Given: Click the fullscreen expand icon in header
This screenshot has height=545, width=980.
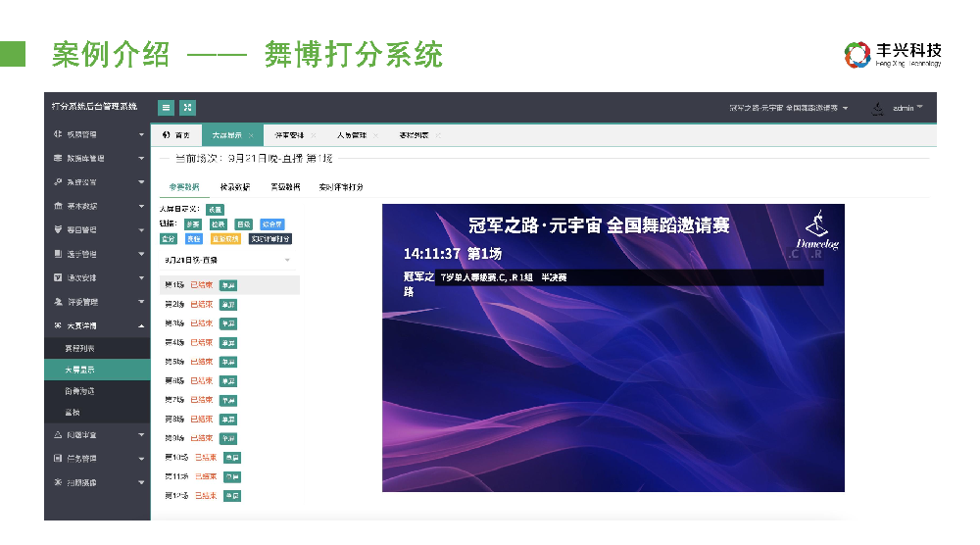Looking at the screenshot, I should pyautogui.click(x=187, y=108).
